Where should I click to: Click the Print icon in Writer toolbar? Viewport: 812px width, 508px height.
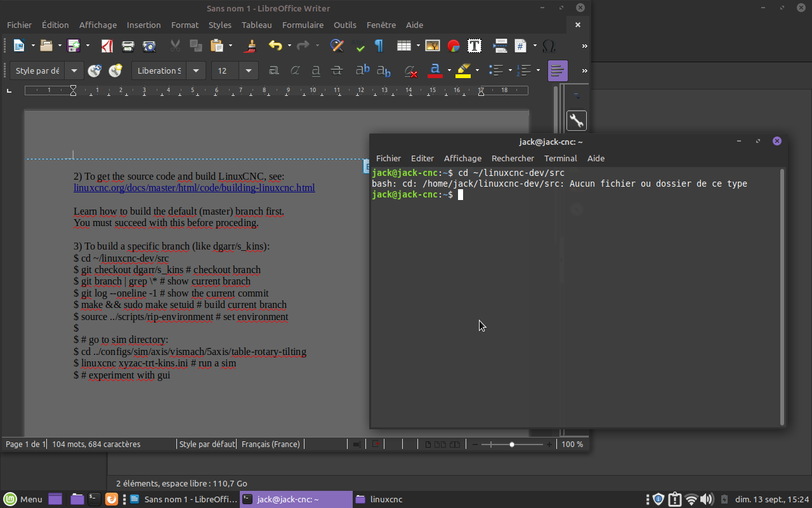pyautogui.click(x=128, y=46)
